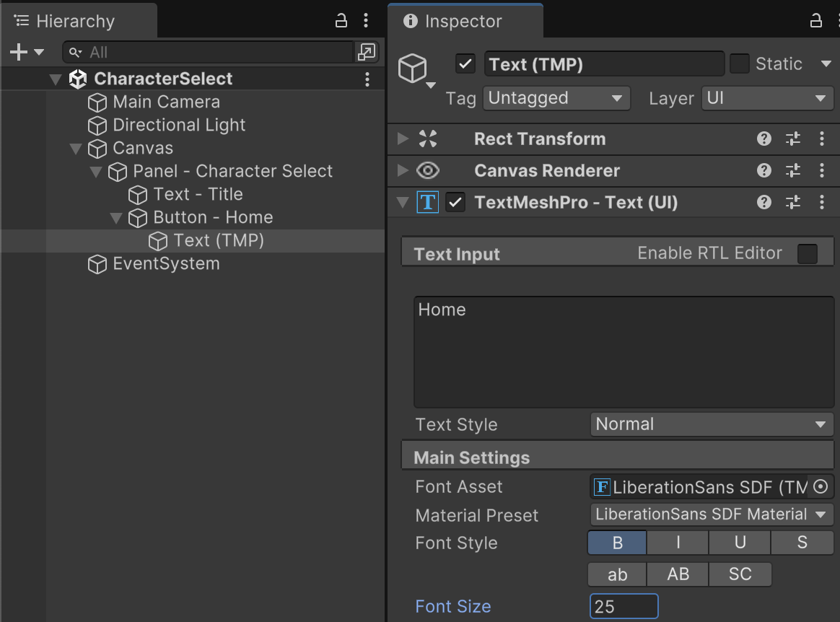Open Rect Transform help reference icon
This screenshot has width=840, height=622.
(764, 139)
